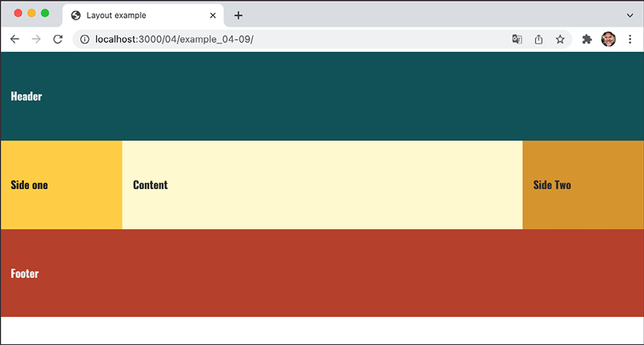Bookmark this page with the star
Image resolution: width=644 pixels, height=345 pixels.
tap(560, 39)
